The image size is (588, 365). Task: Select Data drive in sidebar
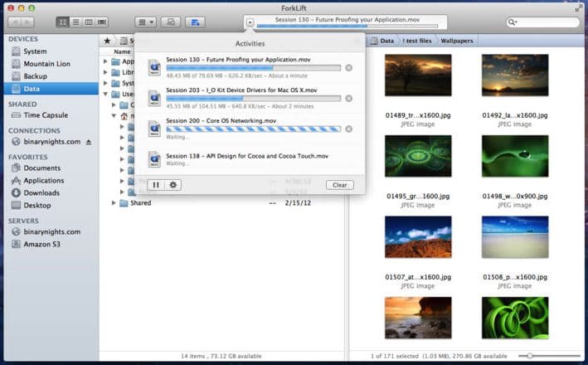pyautogui.click(x=51, y=89)
